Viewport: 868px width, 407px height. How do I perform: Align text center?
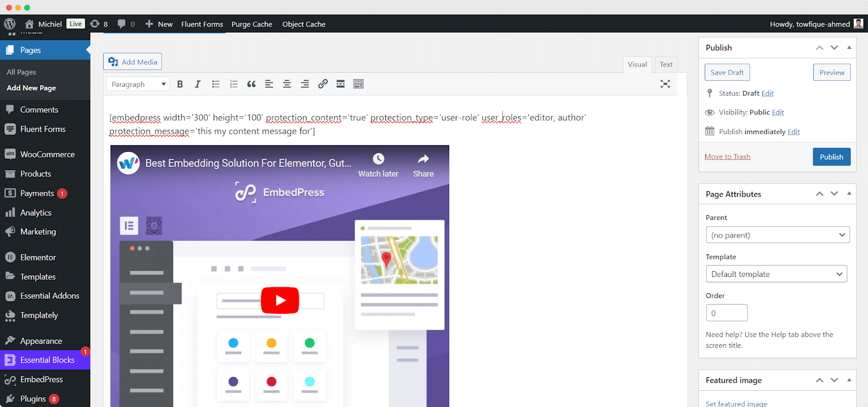[287, 84]
